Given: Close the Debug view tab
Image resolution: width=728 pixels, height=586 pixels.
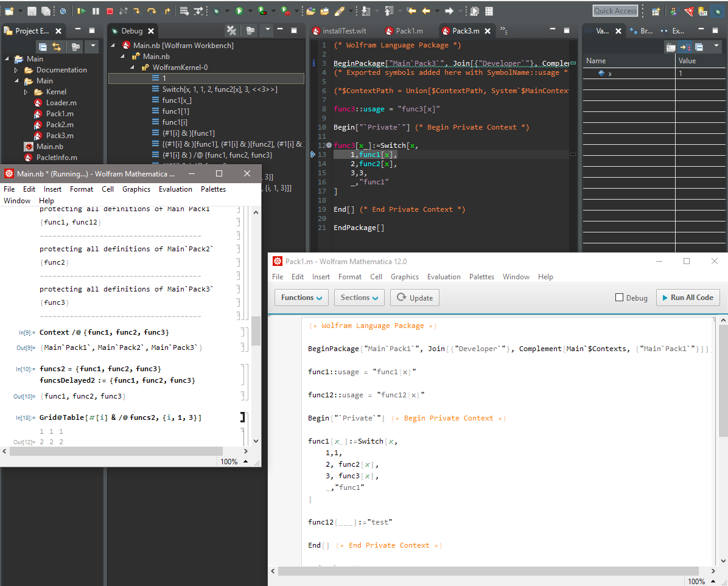Looking at the screenshot, I should [151, 30].
